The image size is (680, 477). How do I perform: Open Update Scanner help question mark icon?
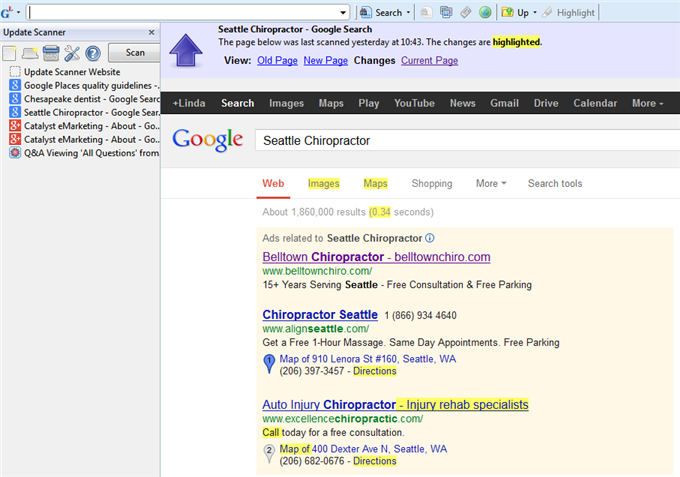point(93,53)
